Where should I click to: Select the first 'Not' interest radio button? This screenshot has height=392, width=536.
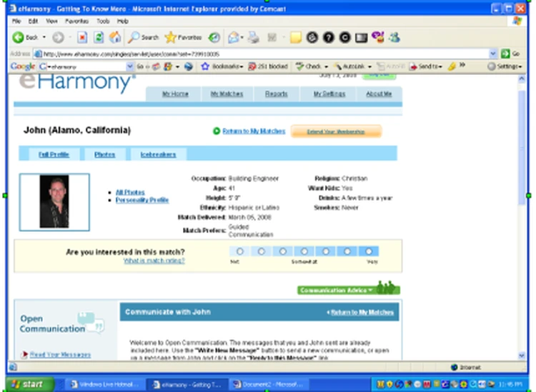[240, 251]
